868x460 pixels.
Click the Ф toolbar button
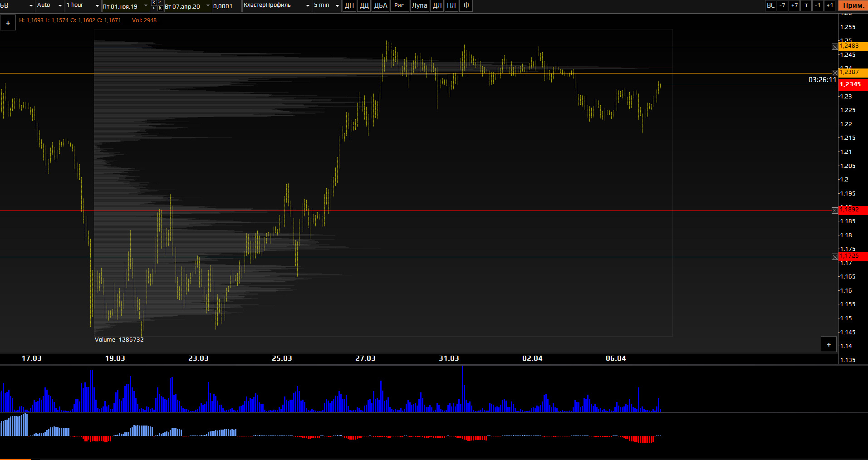tap(466, 5)
